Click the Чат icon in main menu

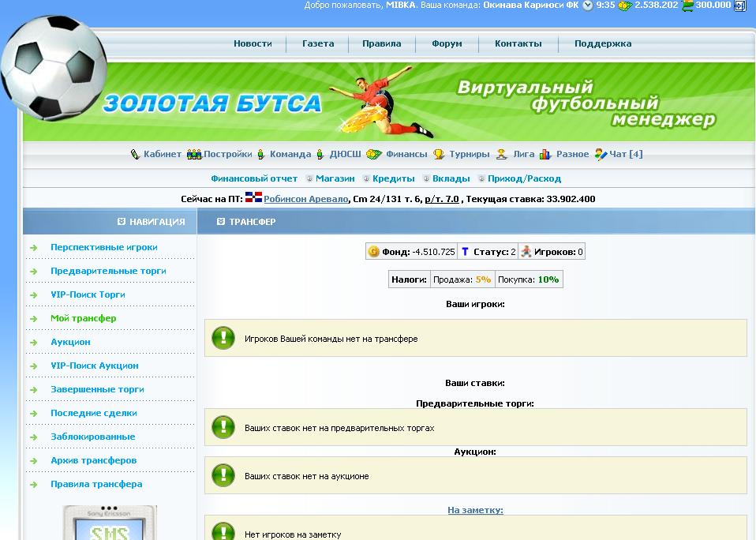[x=601, y=155]
